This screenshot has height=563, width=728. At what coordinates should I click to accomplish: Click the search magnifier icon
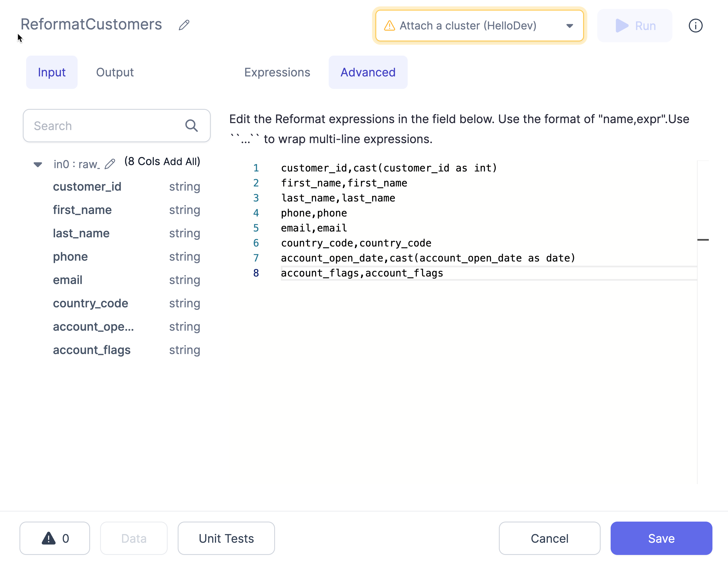[191, 126]
